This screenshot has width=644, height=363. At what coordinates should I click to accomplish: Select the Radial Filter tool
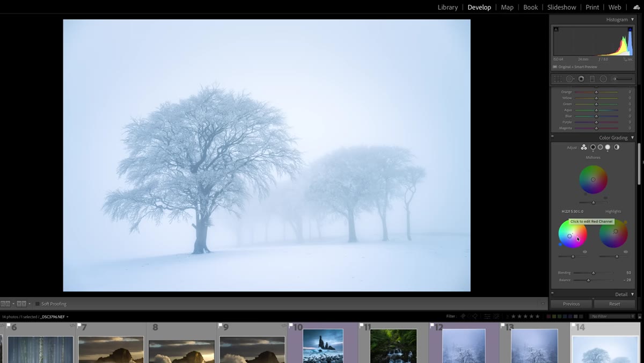[603, 79]
